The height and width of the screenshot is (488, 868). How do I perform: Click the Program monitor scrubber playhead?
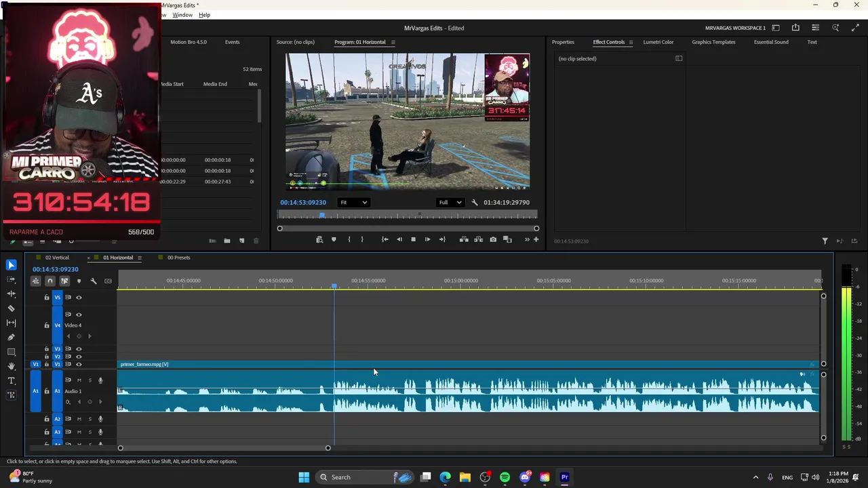tap(322, 216)
